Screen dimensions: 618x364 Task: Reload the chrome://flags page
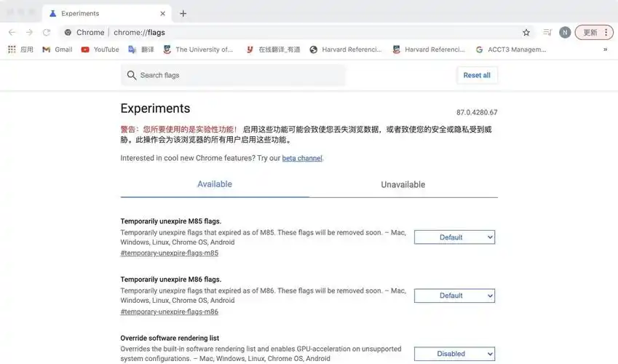point(47,32)
